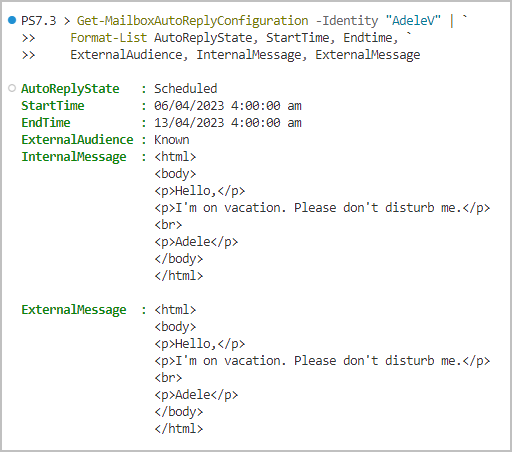Click the ExternalAudience property label
This screenshot has width=512, height=452.
(x=77, y=140)
